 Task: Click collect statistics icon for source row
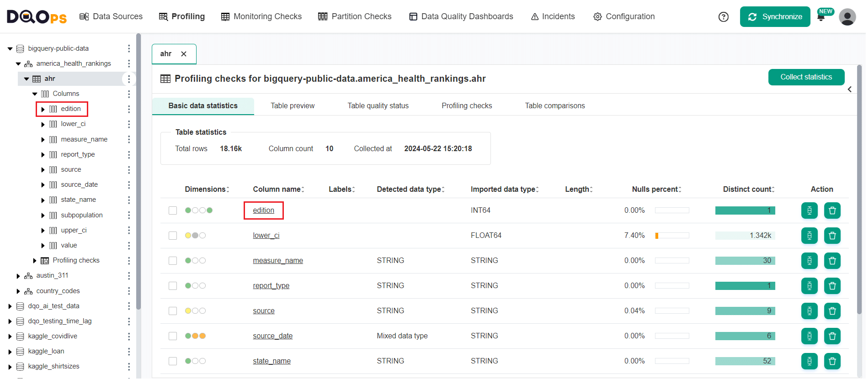tap(809, 311)
